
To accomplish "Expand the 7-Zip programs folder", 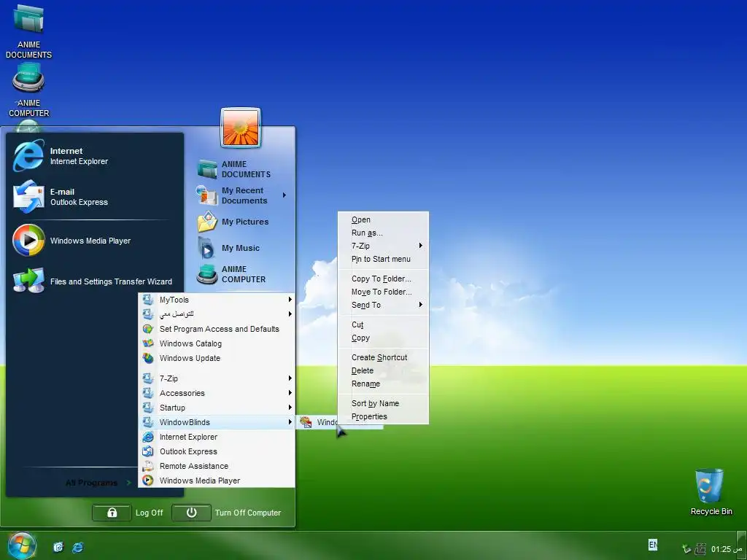I will pos(217,378).
